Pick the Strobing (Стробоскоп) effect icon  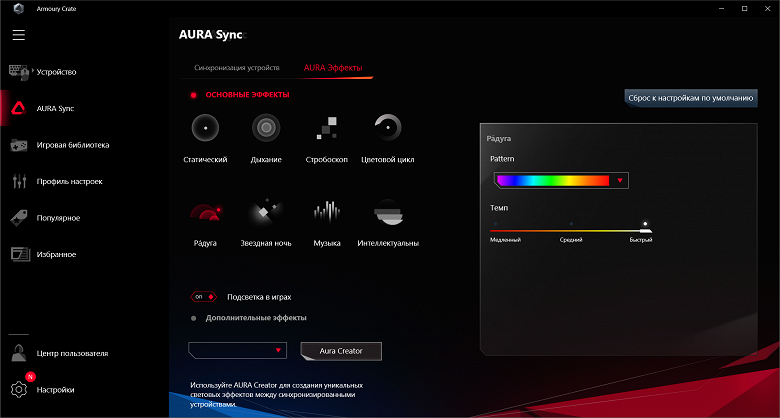coord(327,128)
